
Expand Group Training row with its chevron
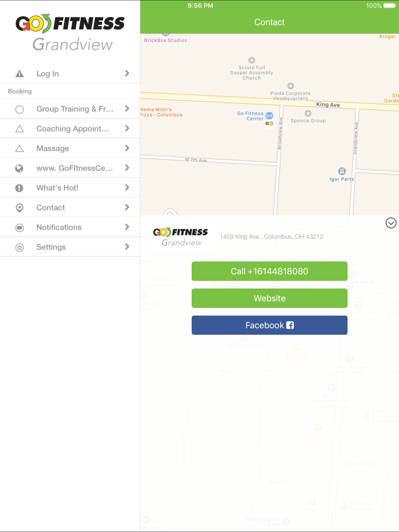(x=127, y=109)
